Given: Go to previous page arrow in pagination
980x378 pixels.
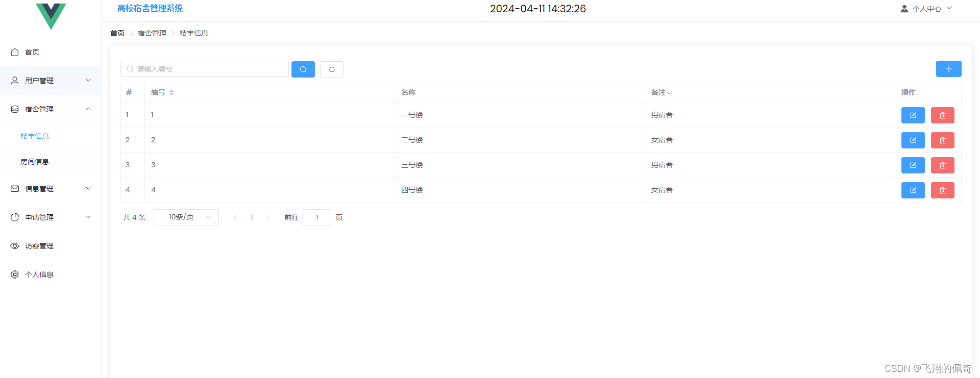Looking at the screenshot, I should click(235, 217).
